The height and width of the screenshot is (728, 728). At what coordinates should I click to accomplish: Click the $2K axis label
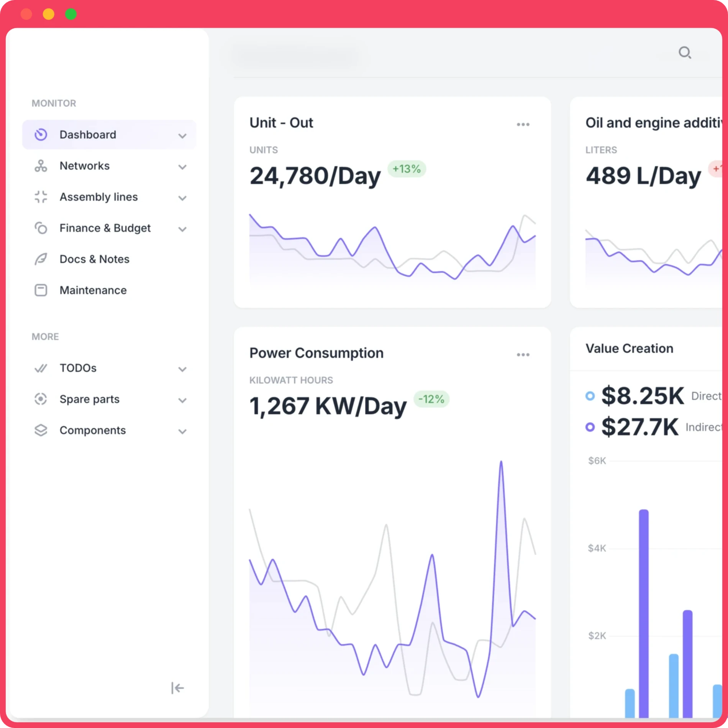(597, 636)
